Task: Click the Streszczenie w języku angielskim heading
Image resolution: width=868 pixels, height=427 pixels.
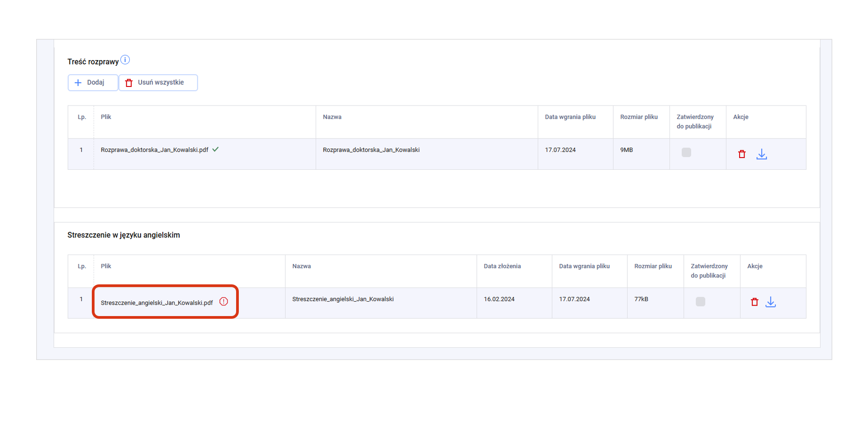Action: [123, 235]
